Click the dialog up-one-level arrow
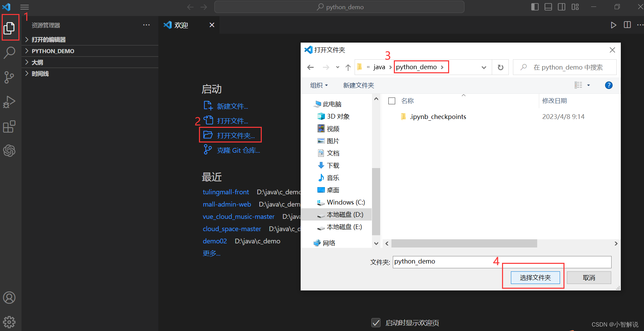This screenshot has height=331, width=644. (348, 67)
